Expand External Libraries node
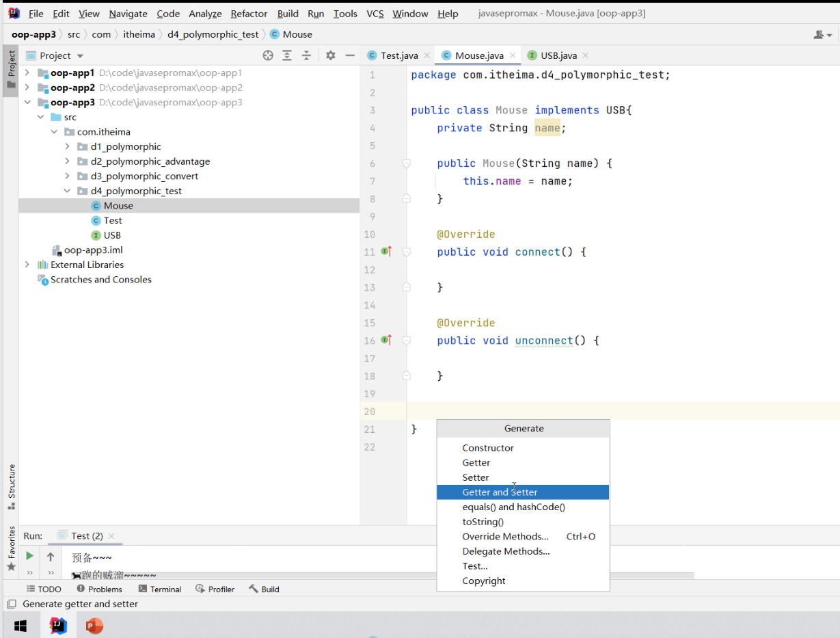840x638 pixels. [x=27, y=265]
